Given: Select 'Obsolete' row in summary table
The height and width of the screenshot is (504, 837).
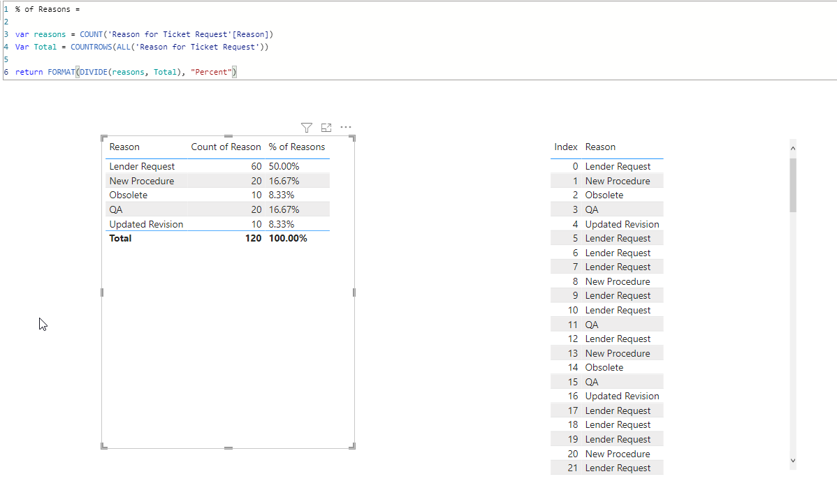Looking at the screenshot, I should tap(218, 195).
